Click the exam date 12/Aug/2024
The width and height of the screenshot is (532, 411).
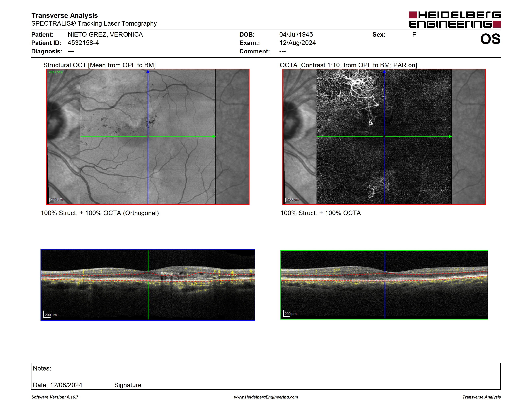point(297,43)
